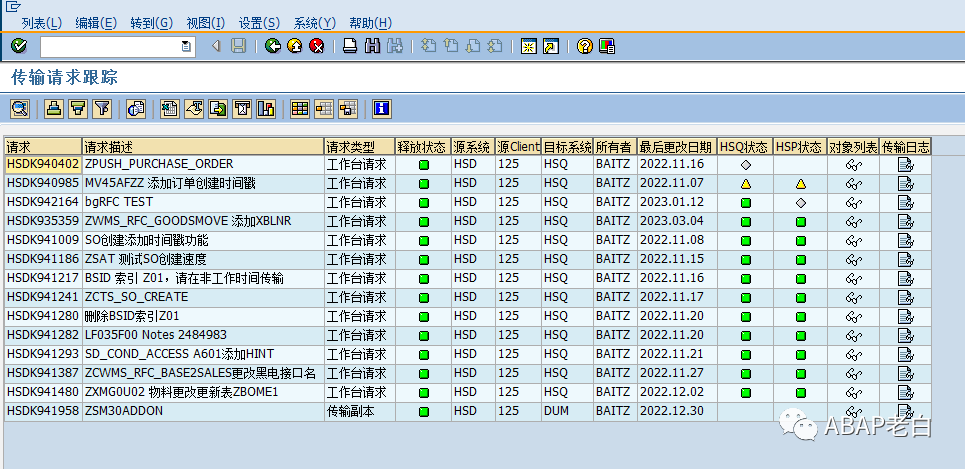The width and height of the screenshot is (965, 469).
Task: Open object list for bgRFC TEST row
Action: pyautogui.click(x=853, y=202)
